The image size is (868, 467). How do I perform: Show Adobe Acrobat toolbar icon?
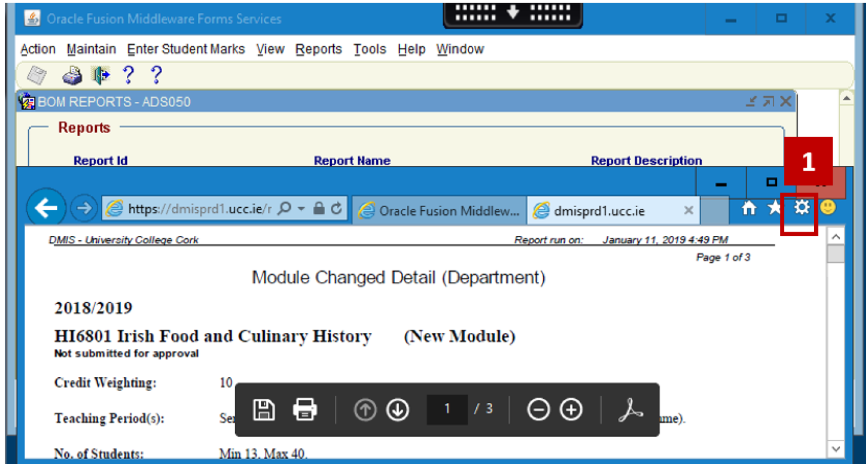(x=631, y=410)
